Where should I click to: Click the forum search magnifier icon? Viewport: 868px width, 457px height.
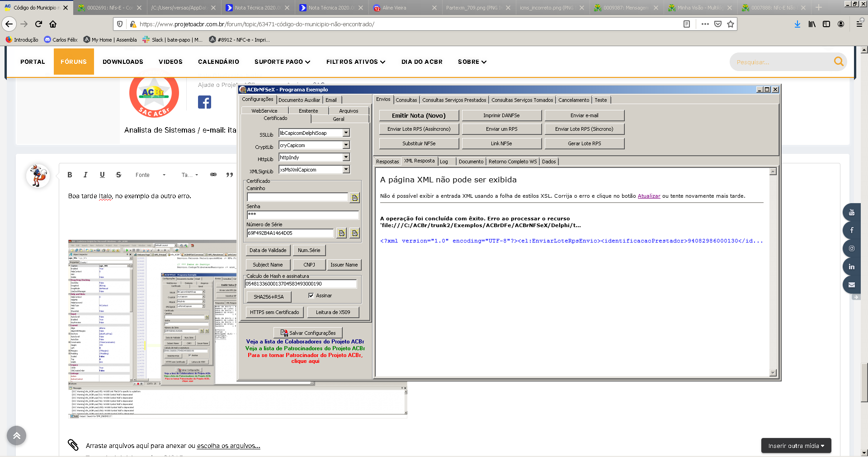point(839,62)
